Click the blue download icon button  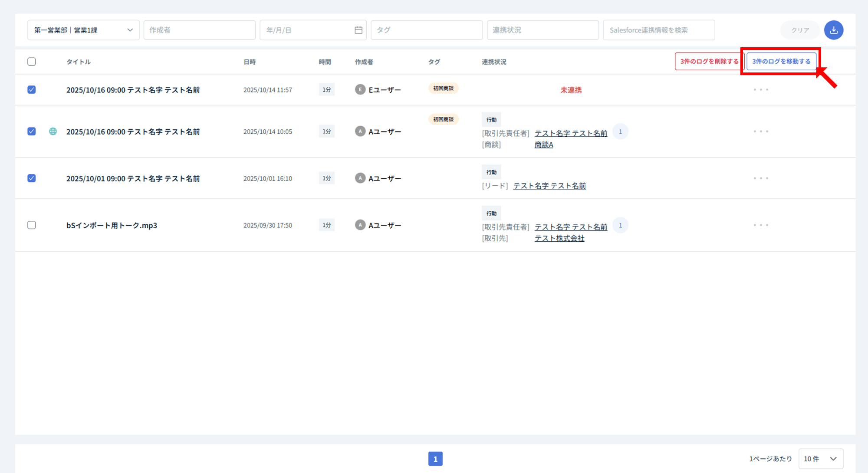(833, 30)
